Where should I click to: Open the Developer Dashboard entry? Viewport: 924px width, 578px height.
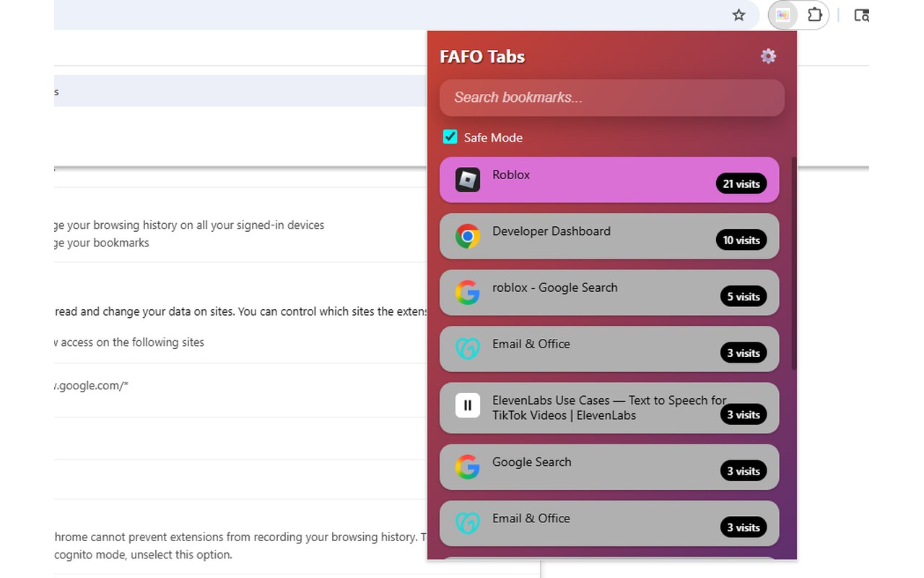point(609,236)
